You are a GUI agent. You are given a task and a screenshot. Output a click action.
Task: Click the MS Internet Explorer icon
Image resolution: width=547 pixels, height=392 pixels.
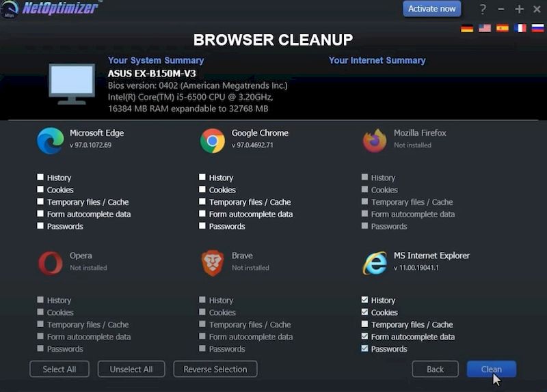375,264
